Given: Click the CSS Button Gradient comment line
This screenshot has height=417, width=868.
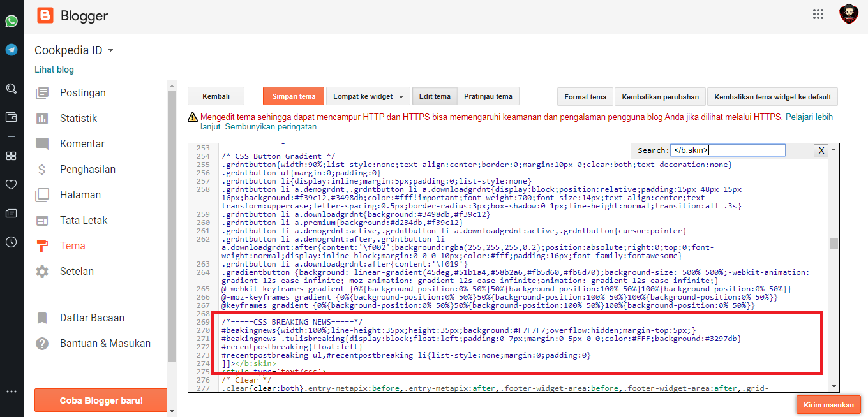Looking at the screenshot, I should point(278,156).
